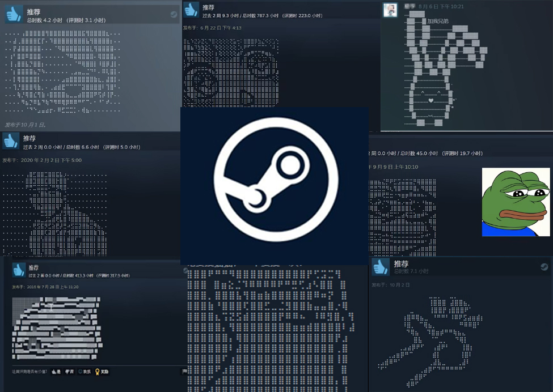Click the 8月6日 下午 10:21 comment timestamp
Viewport: 553px width, 392px height.
click(441, 7)
